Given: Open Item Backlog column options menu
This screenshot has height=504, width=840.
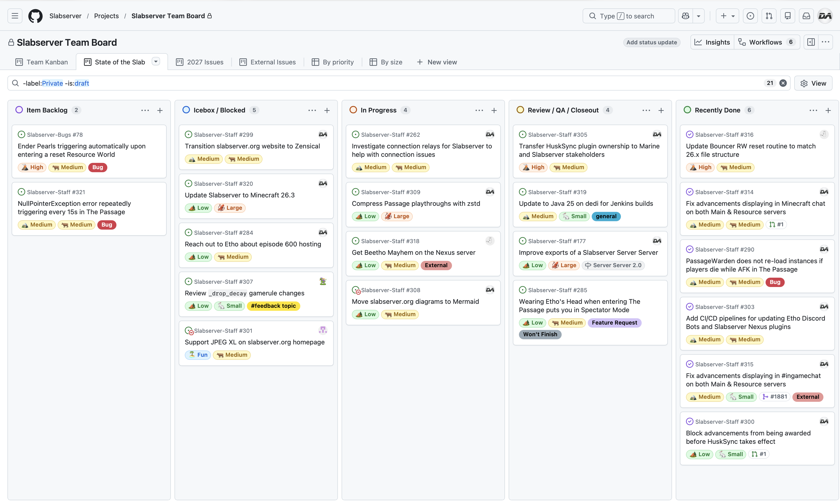Looking at the screenshot, I should tap(145, 110).
